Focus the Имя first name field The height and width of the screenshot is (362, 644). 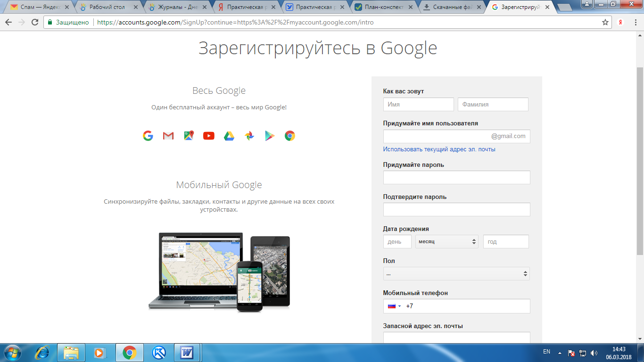coord(419,104)
